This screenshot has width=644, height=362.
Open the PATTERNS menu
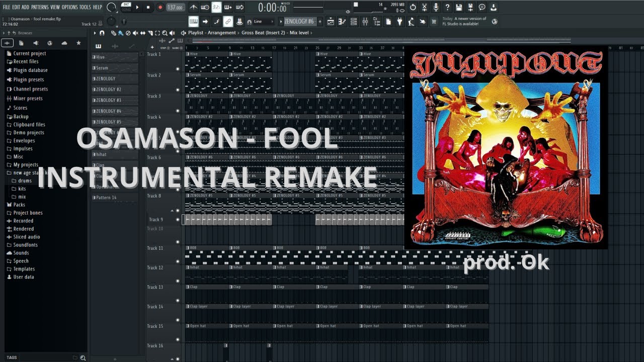(x=40, y=7)
